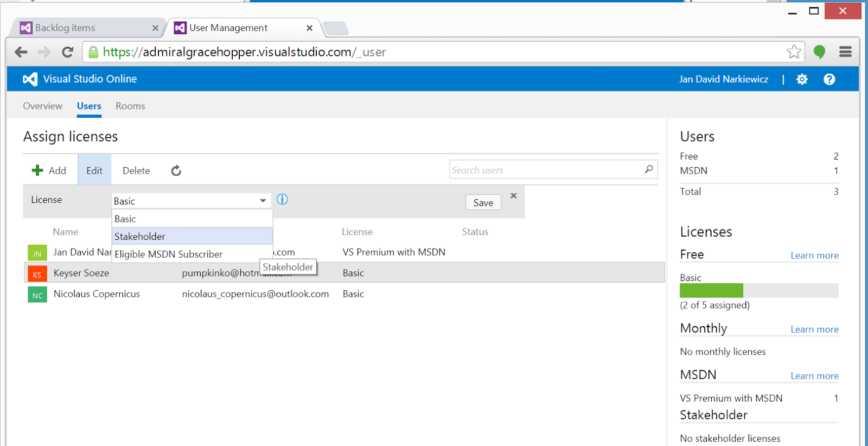Viewport: 868px width, 446px height.
Task: Click the license info icon
Action: point(282,199)
